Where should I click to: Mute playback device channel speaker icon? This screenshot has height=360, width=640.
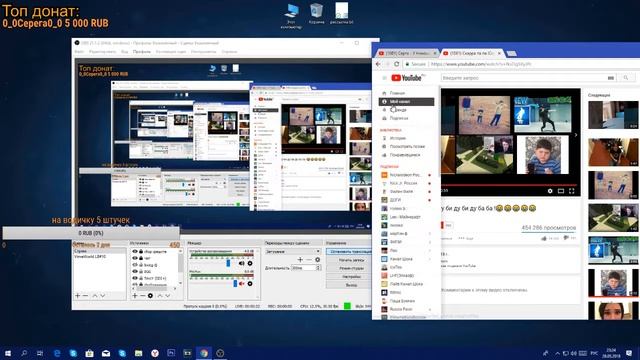[x=241, y=263]
